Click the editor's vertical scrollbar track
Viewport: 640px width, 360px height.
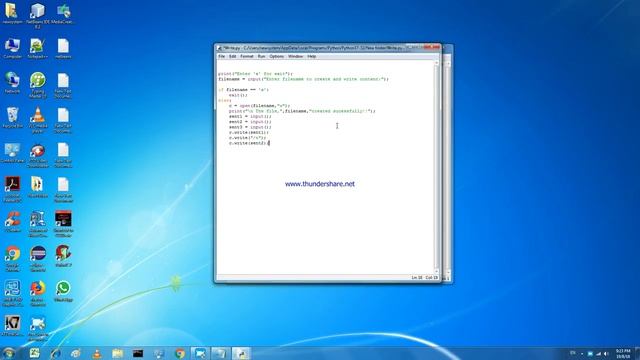coord(436,167)
